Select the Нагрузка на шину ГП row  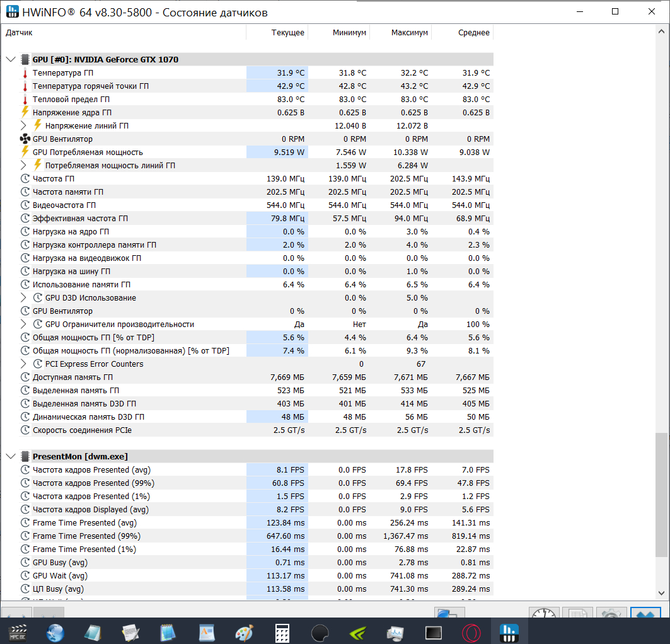point(257,271)
